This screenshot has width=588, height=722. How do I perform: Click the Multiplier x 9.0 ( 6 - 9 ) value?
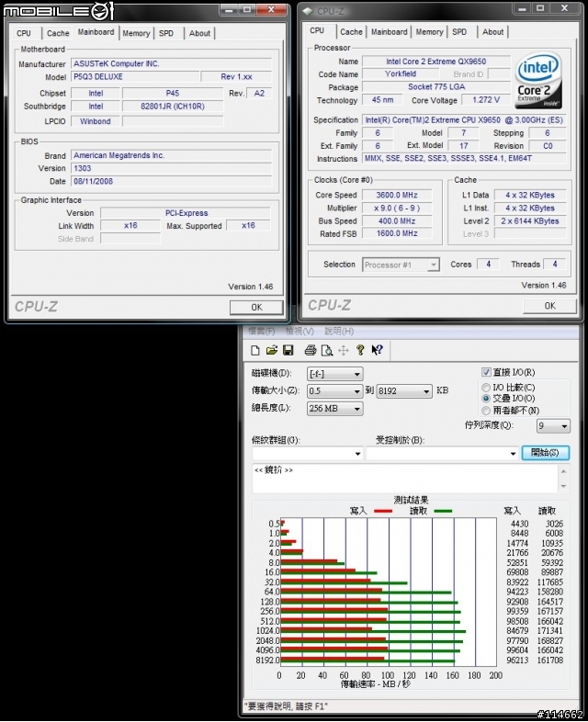397,209
